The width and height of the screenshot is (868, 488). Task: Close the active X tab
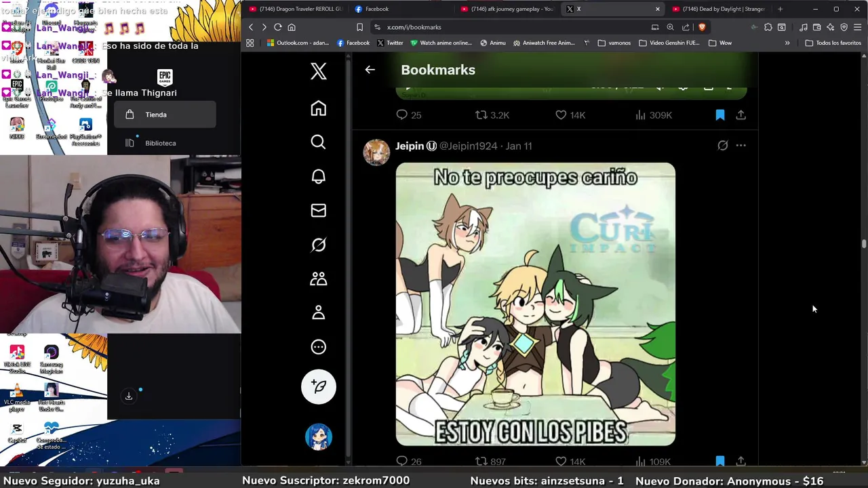pos(657,9)
